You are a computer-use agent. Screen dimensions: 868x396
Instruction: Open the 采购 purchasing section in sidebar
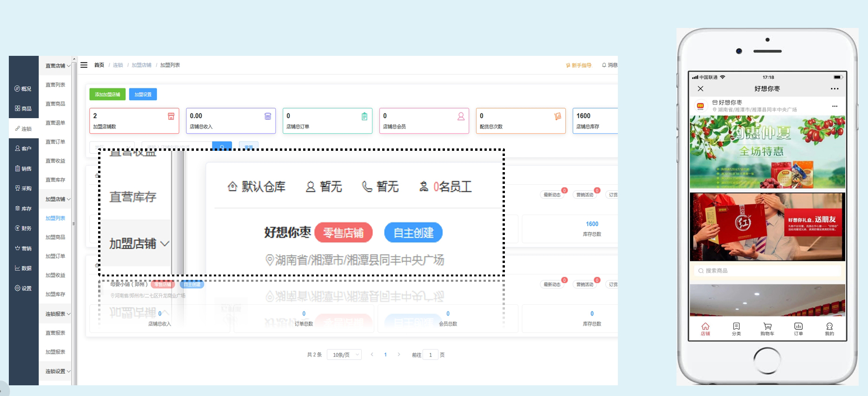pos(23,188)
